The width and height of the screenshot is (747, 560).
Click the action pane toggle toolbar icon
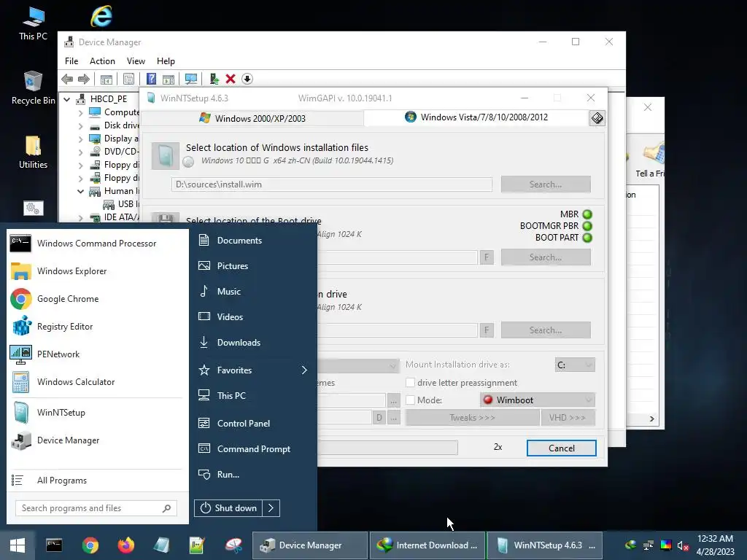169,79
